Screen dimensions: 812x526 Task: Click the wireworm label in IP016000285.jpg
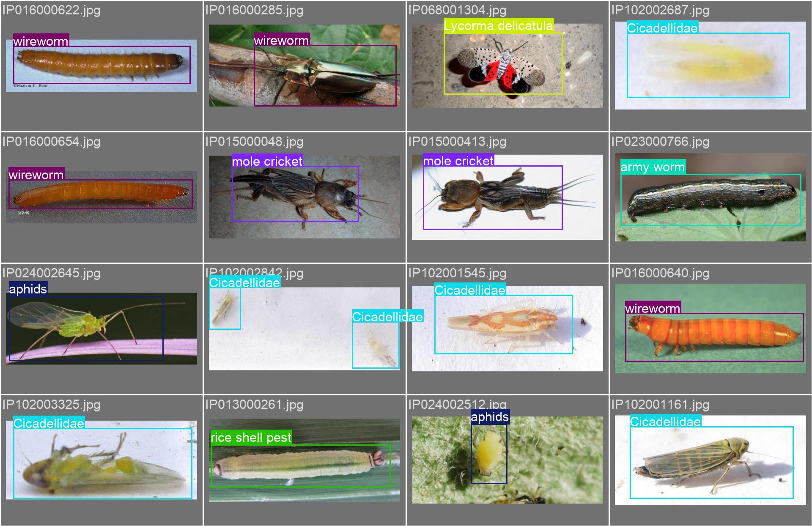pyautogui.click(x=281, y=40)
